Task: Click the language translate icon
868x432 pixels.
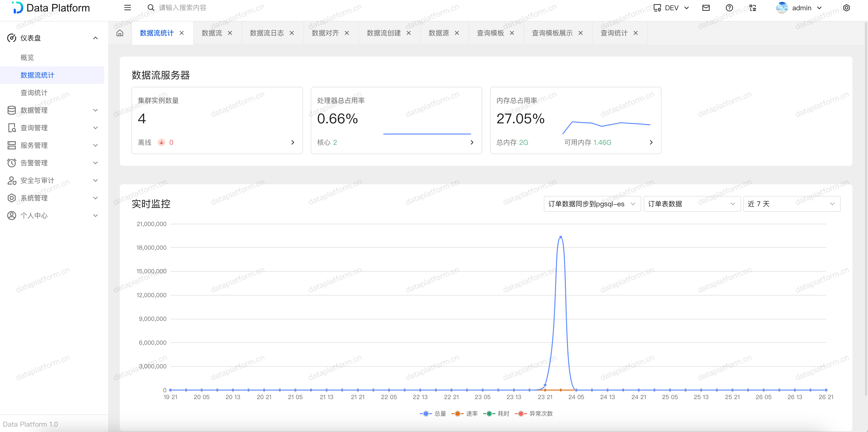Action: point(753,8)
